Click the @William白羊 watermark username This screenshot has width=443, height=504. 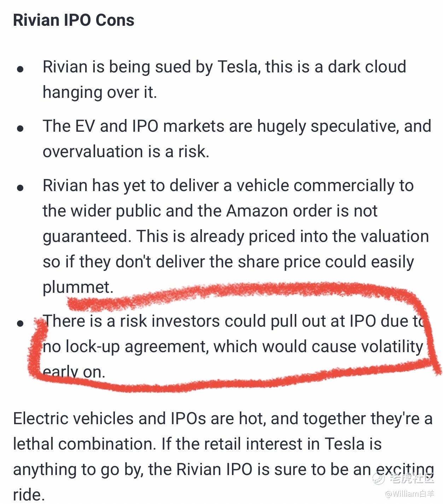point(409,493)
